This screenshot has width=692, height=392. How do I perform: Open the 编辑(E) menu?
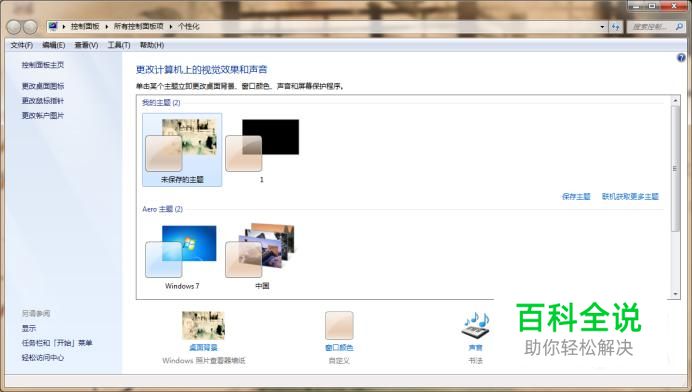pos(53,45)
